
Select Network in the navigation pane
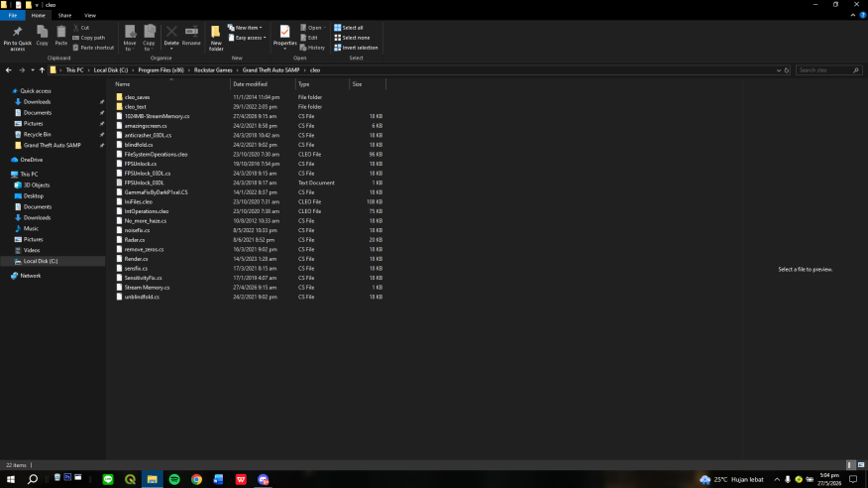31,276
